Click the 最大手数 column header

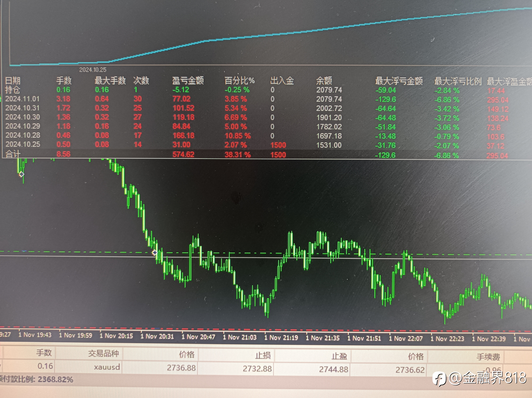(110, 81)
